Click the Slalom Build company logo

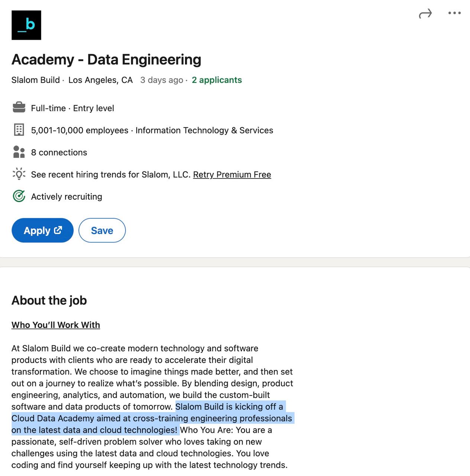(x=26, y=25)
